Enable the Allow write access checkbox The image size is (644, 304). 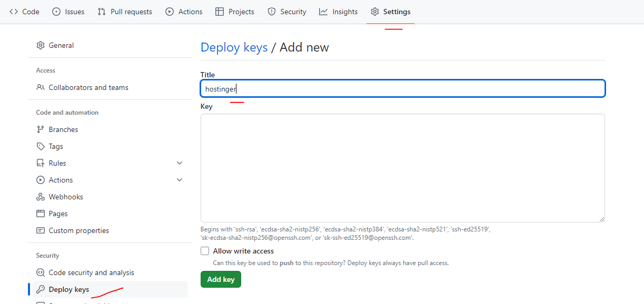pyautogui.click(x=205, y=251)
